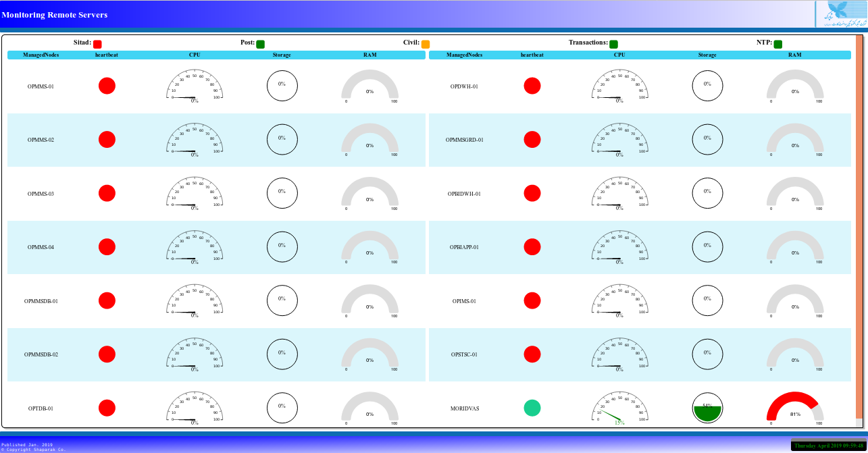
Task: Click the MORIDVAS CPU gauge showing 15%
Action: (619, 408)
